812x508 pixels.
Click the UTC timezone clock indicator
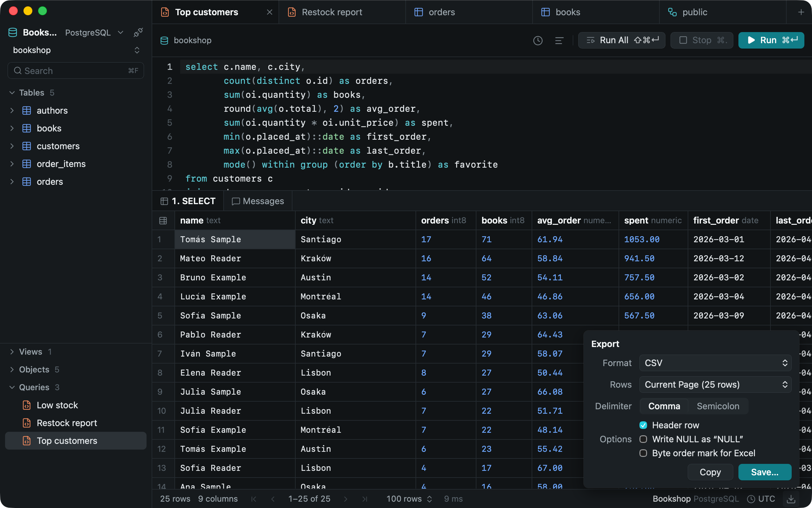[x=761, y=499]
